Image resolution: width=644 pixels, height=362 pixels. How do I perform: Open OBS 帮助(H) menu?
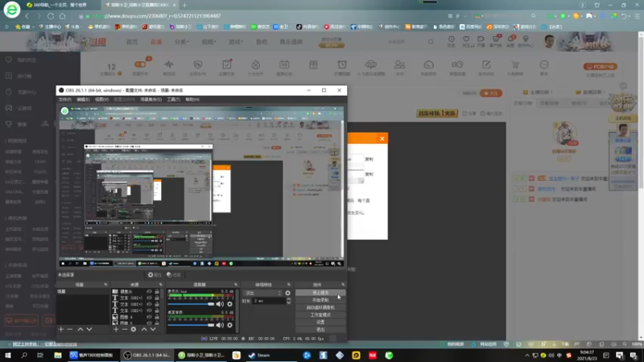click(x=192, y=99)
